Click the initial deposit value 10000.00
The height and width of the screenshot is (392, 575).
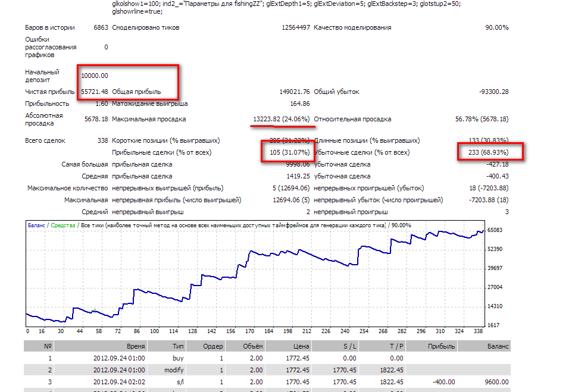pyautogui.click(x=95, y=76)
